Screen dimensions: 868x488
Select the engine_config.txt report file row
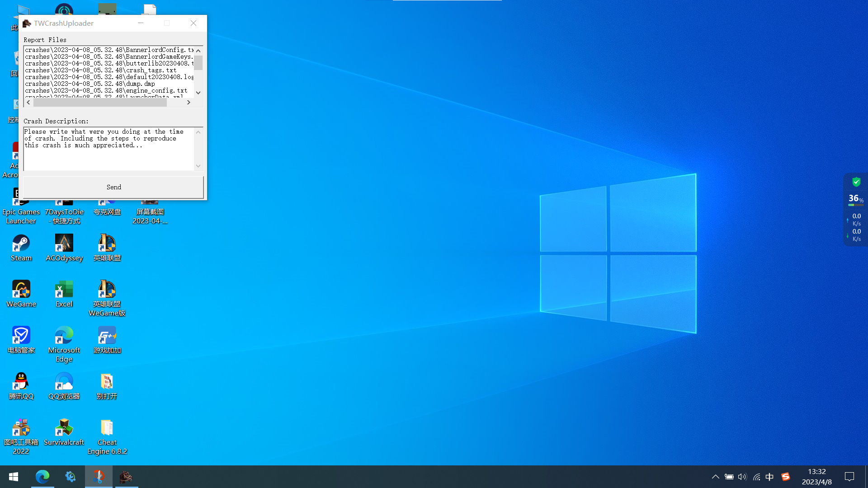pos(109,90)
